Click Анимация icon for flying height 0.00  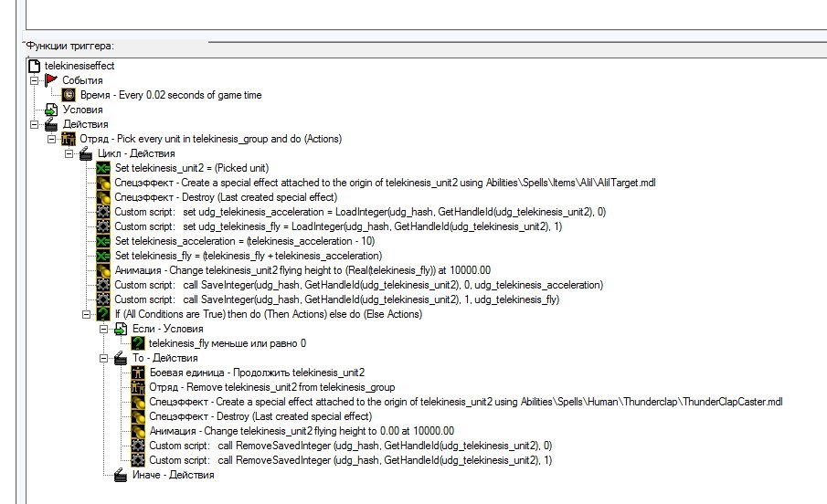click(138, 431)
